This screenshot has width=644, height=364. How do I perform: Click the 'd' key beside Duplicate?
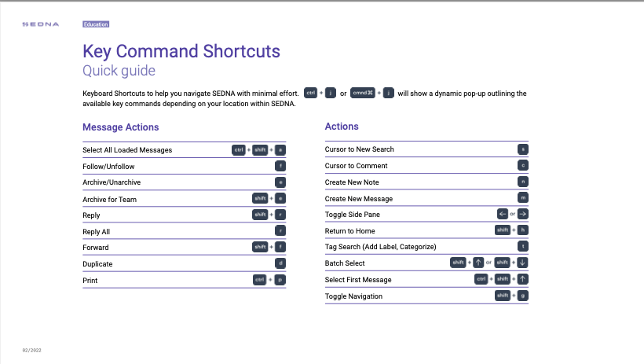280,263
